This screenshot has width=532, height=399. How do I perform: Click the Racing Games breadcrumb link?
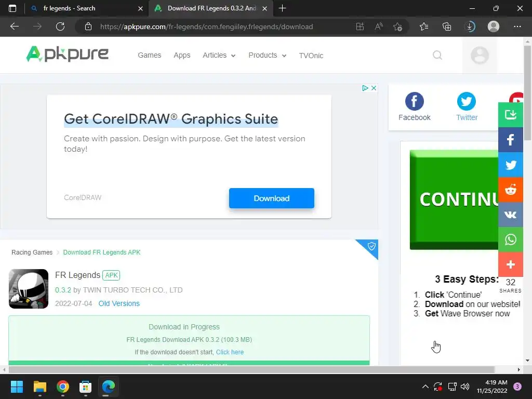tap(32, 252)
